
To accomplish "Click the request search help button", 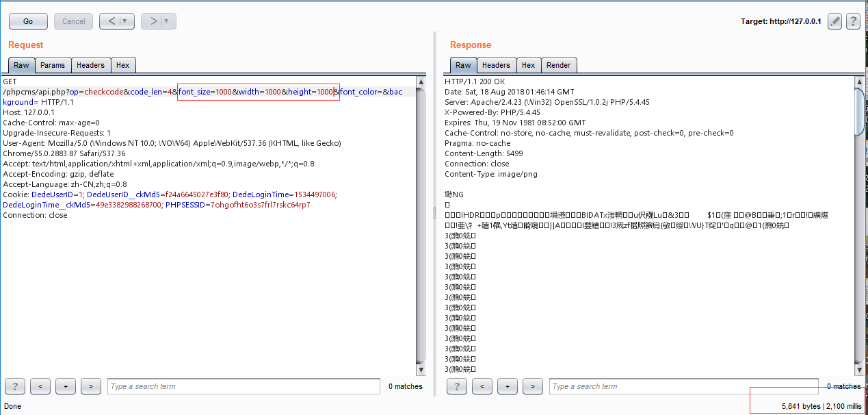I will [x=15, y=386].
